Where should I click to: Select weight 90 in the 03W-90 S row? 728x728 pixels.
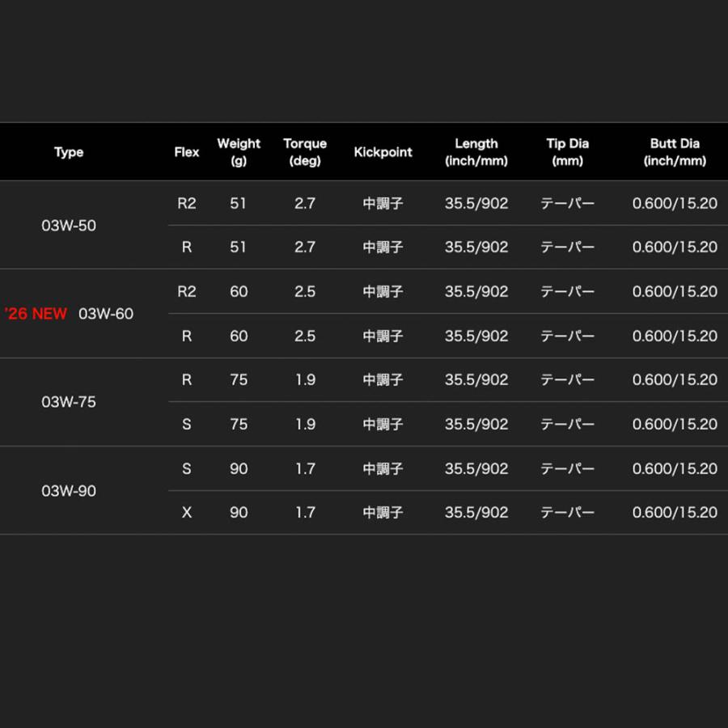point(239,469)
